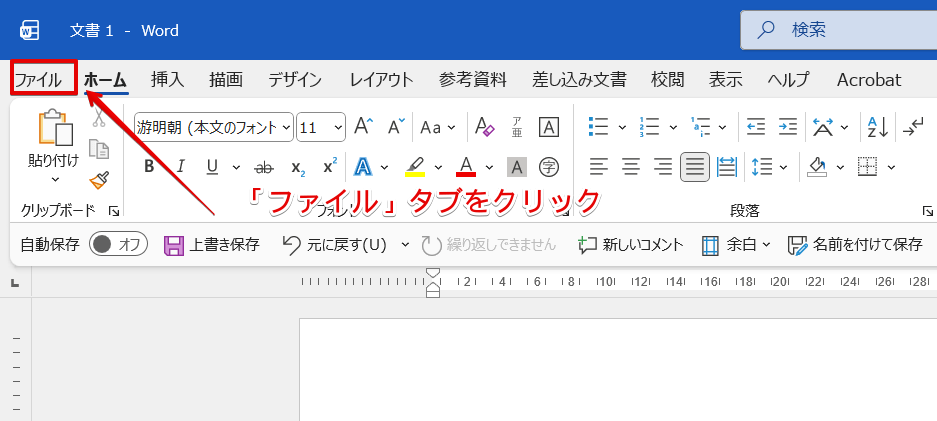The height and width of the screenshot is (421, 937).
Task: Increase font size with the large A icon
Action: tap(363, 127)
